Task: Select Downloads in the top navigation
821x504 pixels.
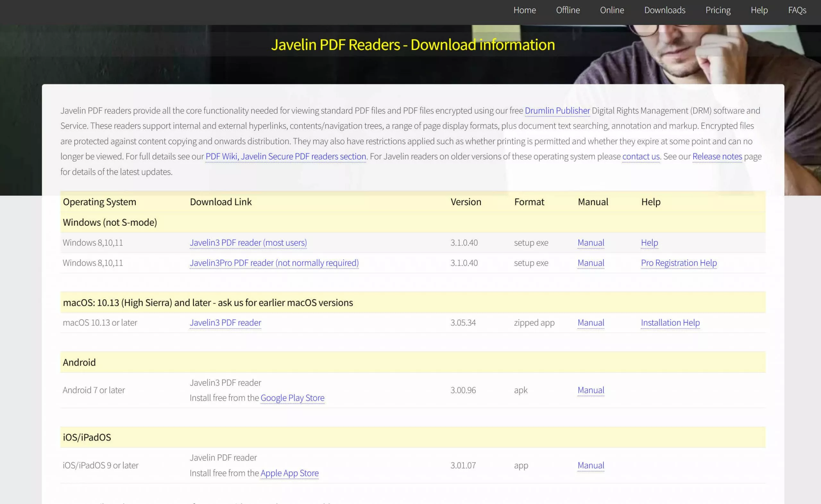Action: click(665, 10)
